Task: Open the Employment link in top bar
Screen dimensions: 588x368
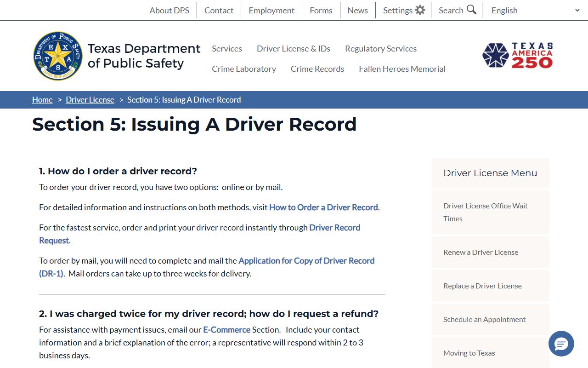Action: (271, 10)
